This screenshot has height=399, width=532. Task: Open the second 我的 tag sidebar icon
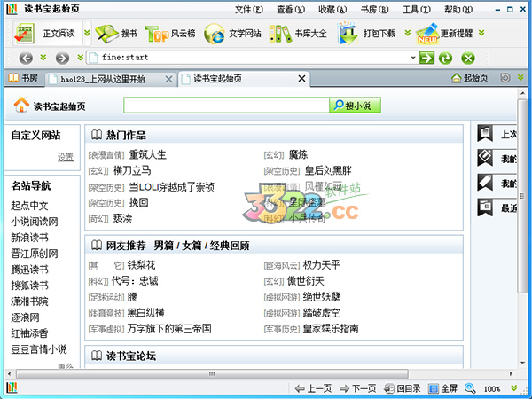pyautogui.click(x=485, y=183)
